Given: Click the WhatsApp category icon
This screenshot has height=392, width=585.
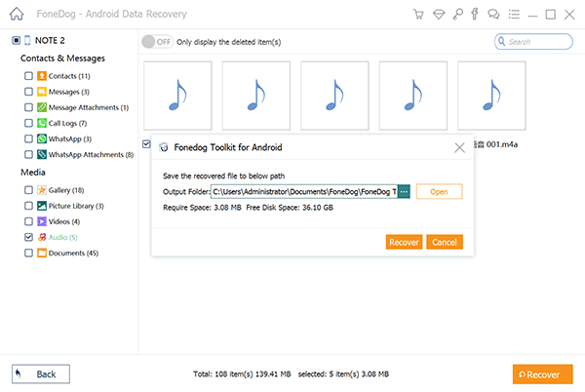Looking at the screenshot, I should [42, 138].
